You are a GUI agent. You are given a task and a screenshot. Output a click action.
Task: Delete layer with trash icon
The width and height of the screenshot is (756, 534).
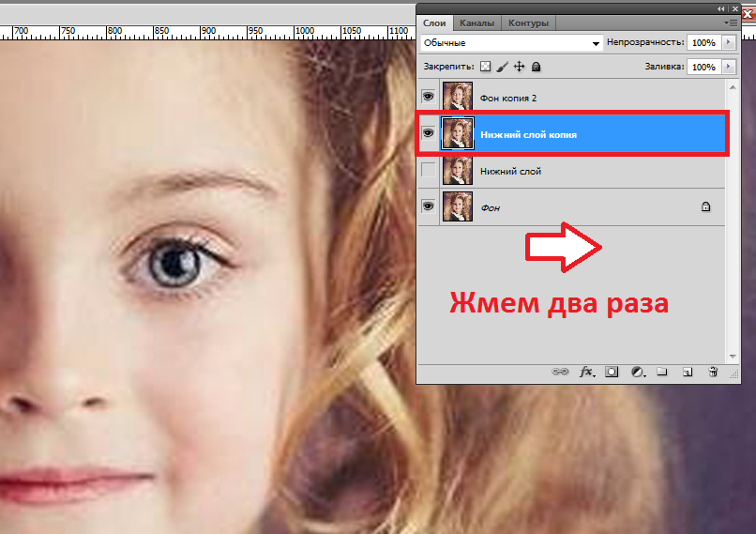[x=713, y=372]
